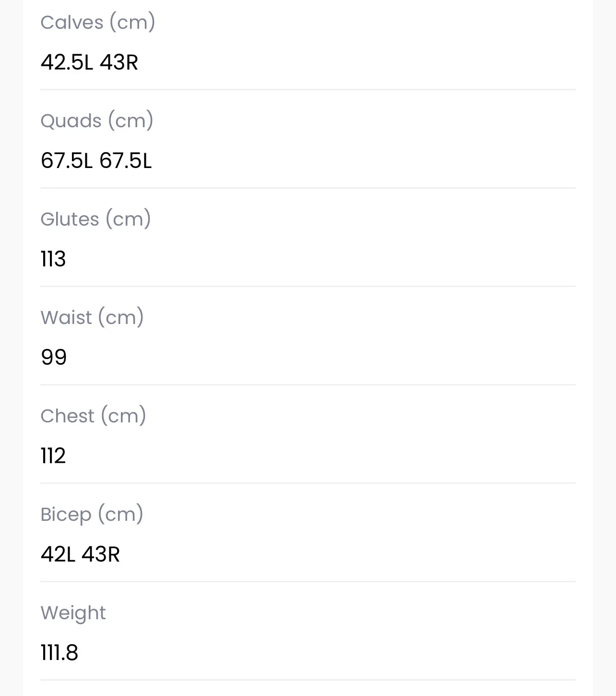Image resolution: width=616 pixels, height=696 pixels.
Task: Tap the Waist (cm) label
Action: 92,317
